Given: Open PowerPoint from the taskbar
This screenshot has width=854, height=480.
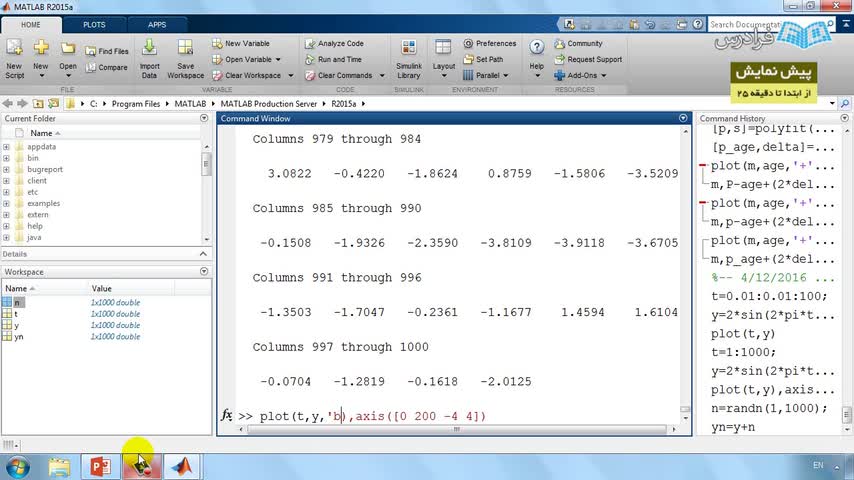Looking at the screenshot, I should click(101, 466).
